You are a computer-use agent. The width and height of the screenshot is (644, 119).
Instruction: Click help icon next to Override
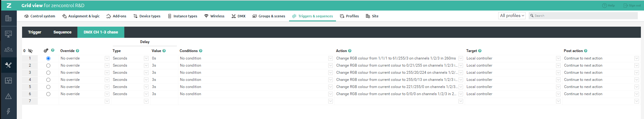tap(78, 51)
